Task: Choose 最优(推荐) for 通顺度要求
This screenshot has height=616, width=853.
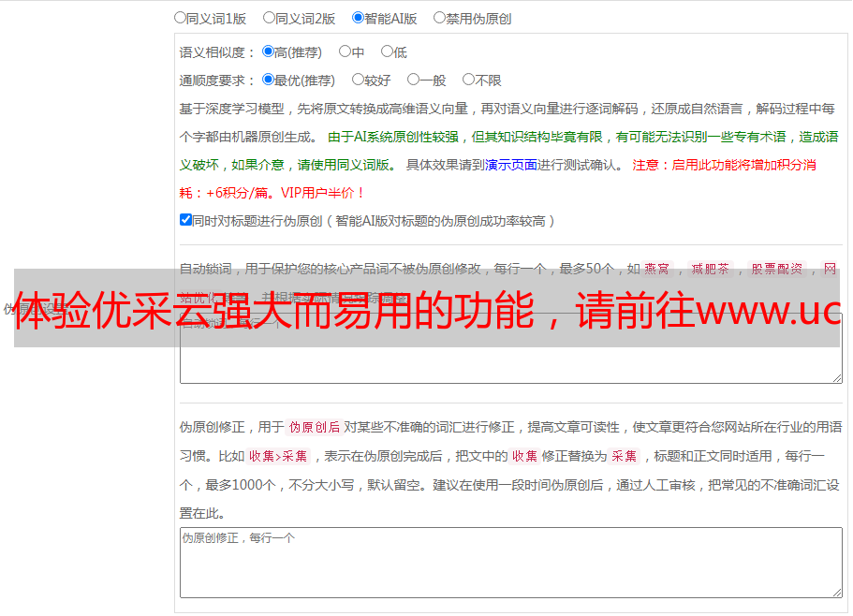Action: [268, 81]
